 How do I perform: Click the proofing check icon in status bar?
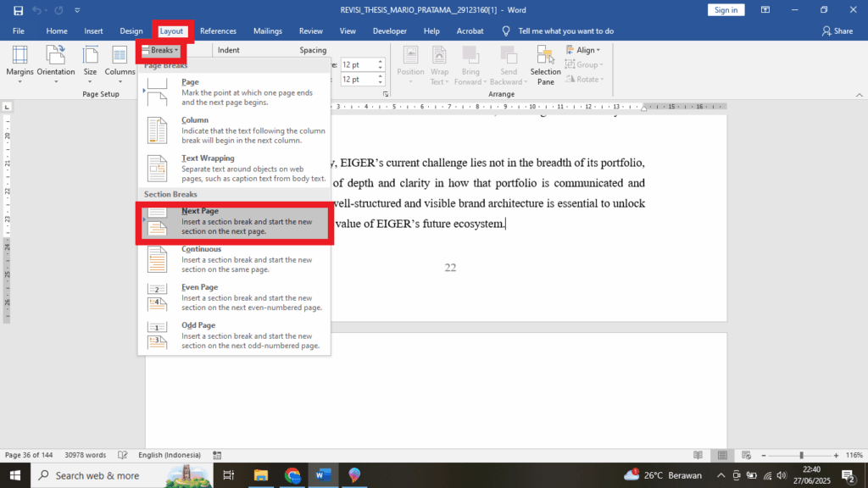pyautogui.click(x=123, y=455)
